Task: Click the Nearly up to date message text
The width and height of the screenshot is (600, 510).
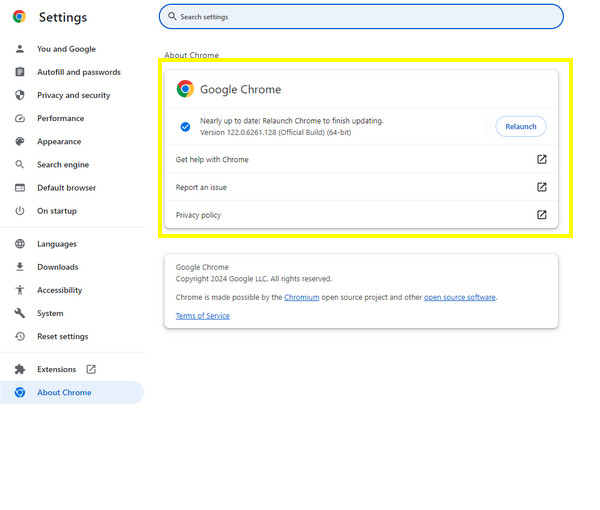Action: pos(292,121)
